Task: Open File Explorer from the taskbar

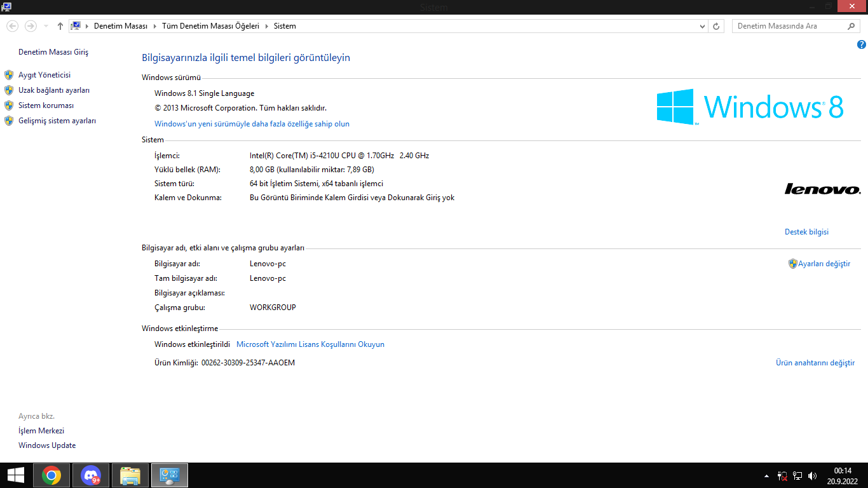Action: (x=130, y=475)
